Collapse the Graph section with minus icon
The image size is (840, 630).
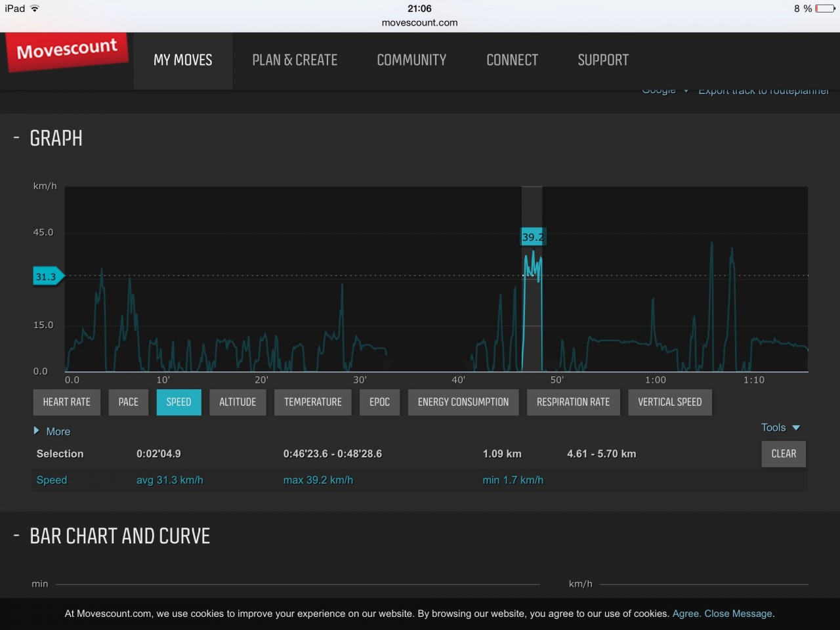pos(16,138)
